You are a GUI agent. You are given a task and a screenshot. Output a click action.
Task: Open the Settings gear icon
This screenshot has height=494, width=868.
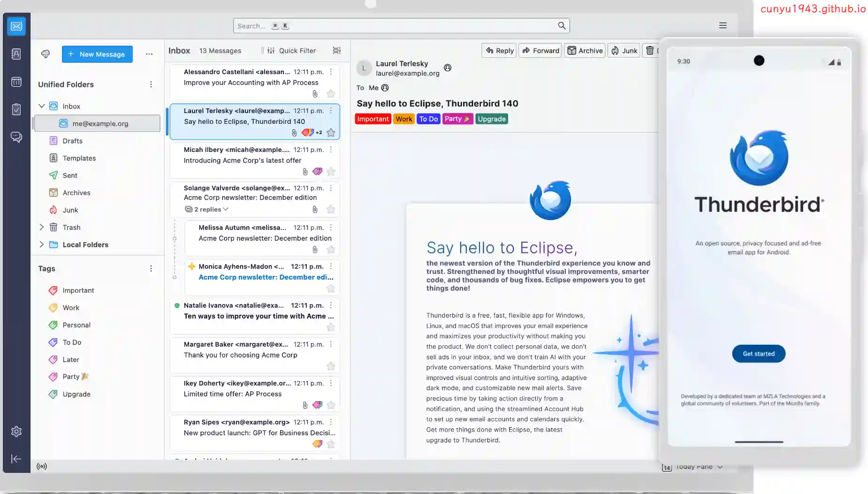(16, 432)
